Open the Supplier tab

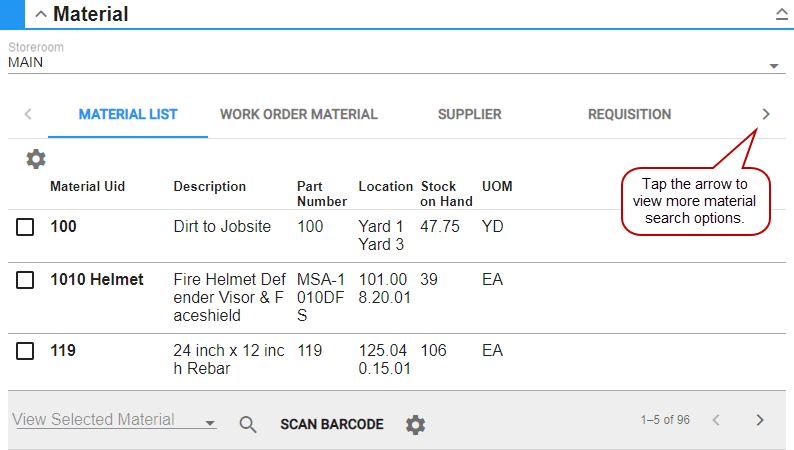(x=469, y=114)
